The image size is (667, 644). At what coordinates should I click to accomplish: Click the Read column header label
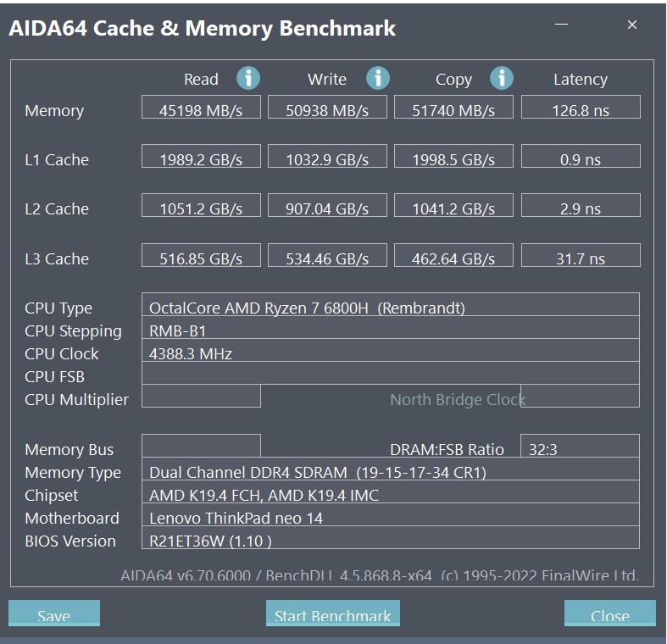[201, 79]
